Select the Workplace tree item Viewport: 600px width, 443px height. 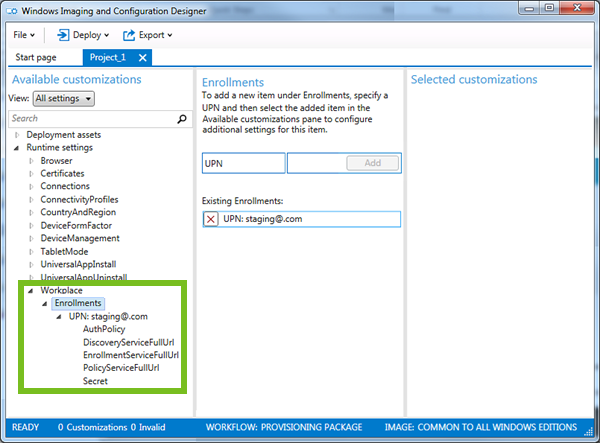61,291
